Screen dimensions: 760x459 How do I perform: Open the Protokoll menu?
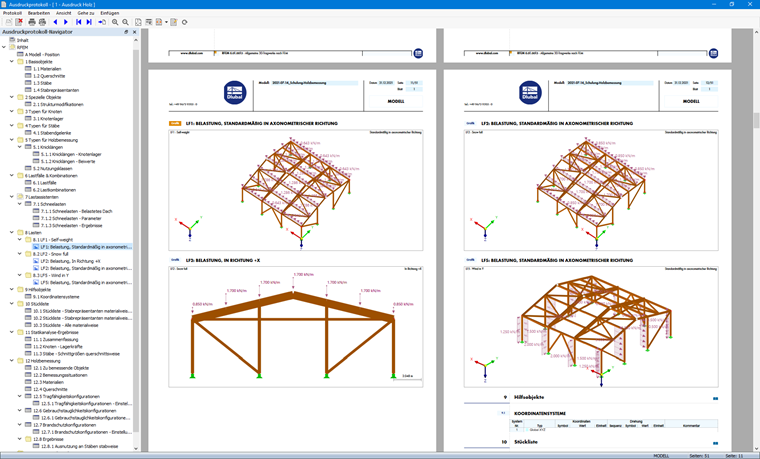coord(12,13)
